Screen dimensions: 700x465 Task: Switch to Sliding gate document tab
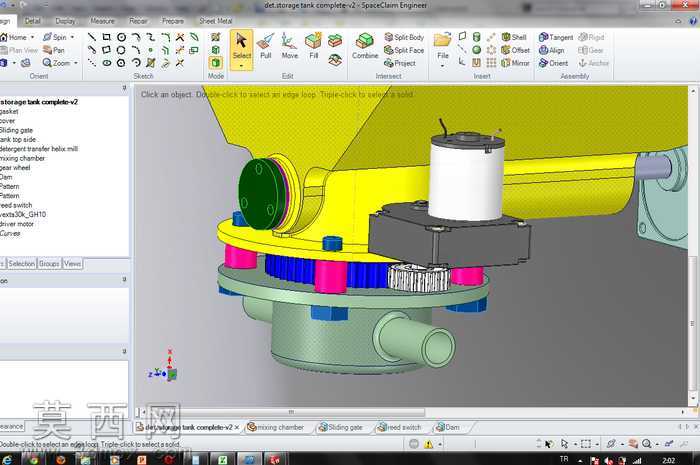(346, 427)
